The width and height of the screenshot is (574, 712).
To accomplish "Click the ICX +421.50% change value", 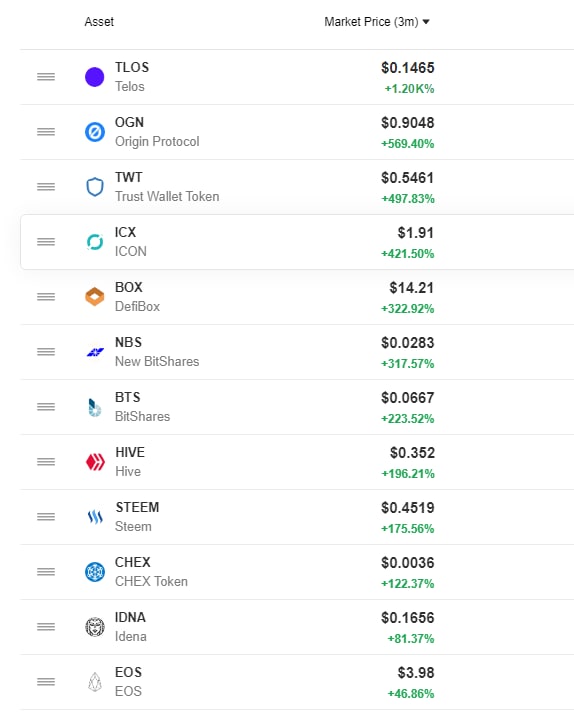I will (407, 254).
